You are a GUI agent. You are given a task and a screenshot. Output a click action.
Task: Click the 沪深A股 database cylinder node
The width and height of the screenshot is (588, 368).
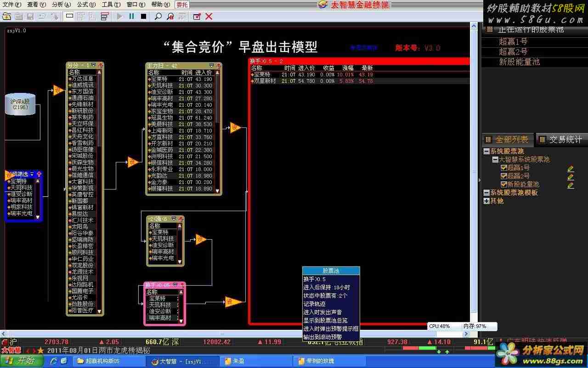(x=20, y=104)
